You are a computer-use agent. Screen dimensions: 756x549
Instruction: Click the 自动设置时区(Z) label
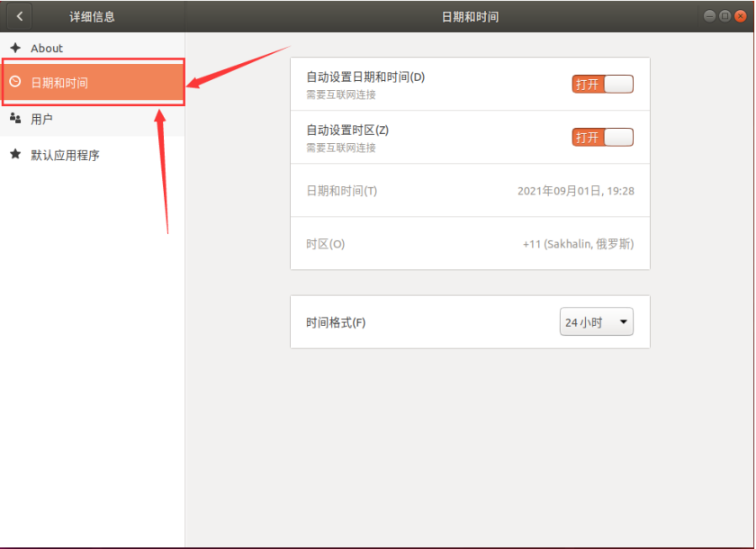click(x=347, y=130)
